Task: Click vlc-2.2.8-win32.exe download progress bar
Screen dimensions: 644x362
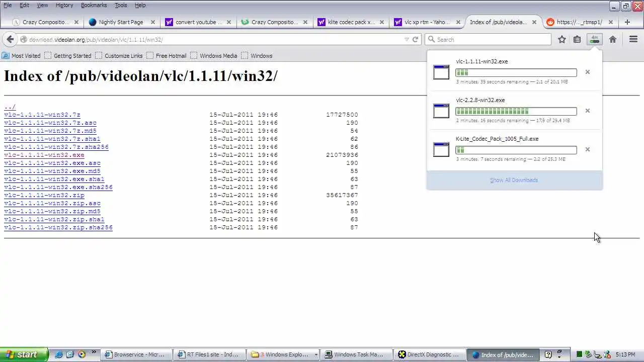Action: tap(516, 111)
